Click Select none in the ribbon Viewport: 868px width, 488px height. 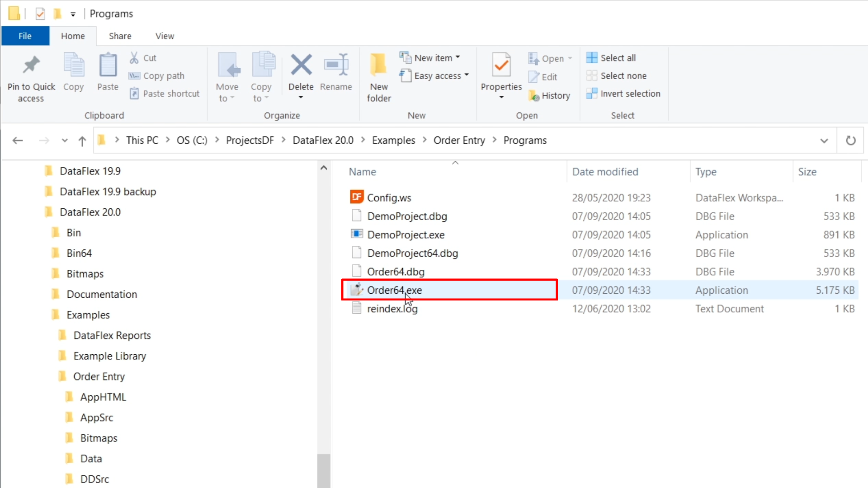click(x=623, y=76)
